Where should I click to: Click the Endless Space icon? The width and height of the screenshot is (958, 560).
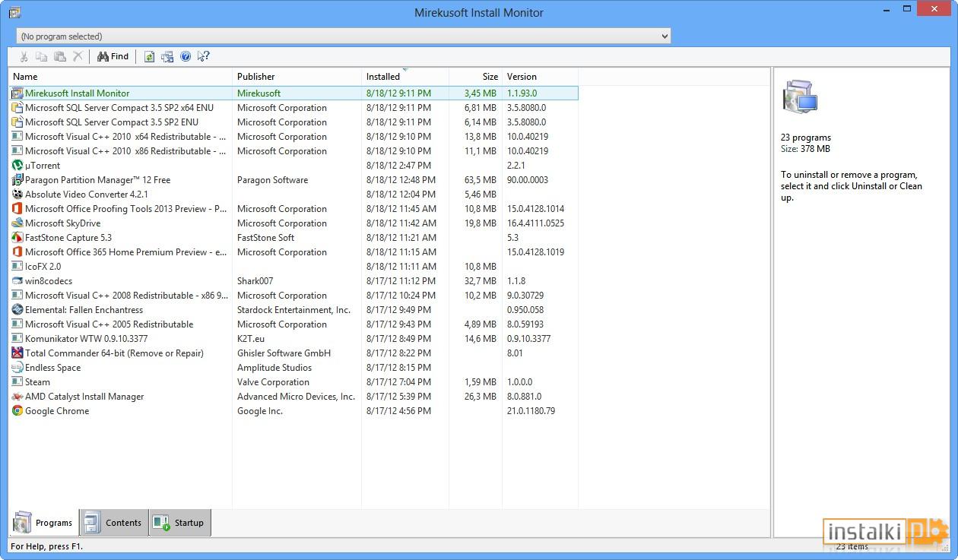coord(17,368)
